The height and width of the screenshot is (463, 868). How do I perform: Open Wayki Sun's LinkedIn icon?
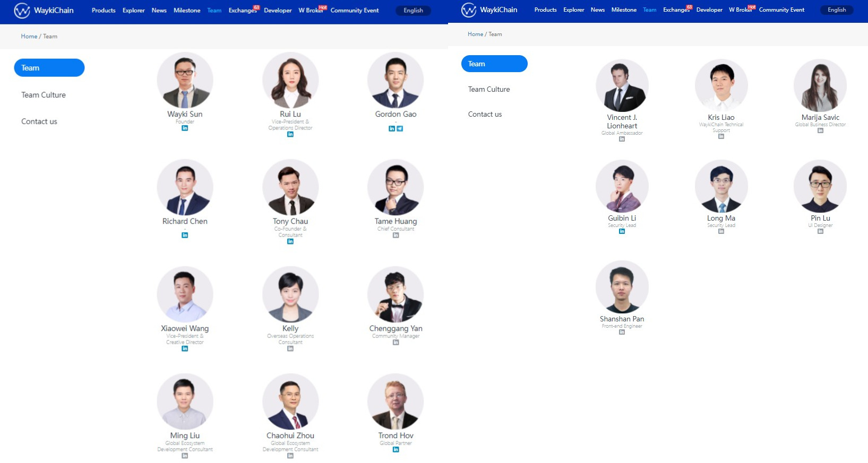point(185,128)
